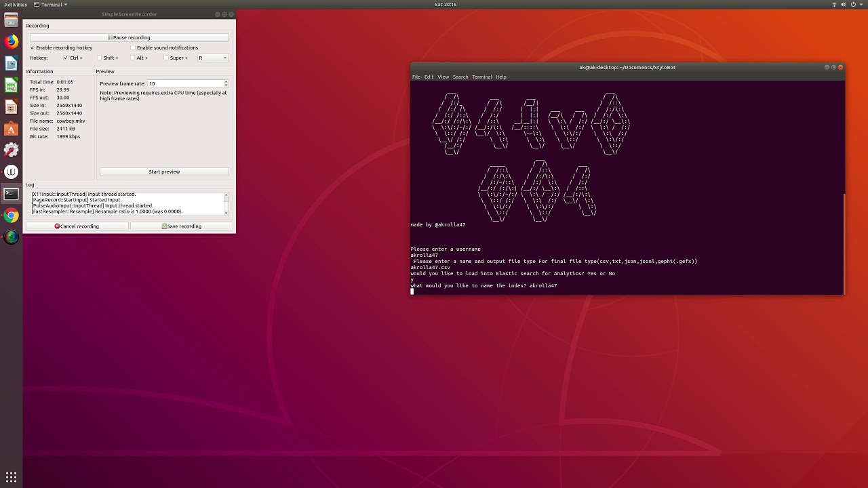Launch Google Chrome from the dock
Image resolution: width=868 pixels, height=488 pixels.
point(11,216)
